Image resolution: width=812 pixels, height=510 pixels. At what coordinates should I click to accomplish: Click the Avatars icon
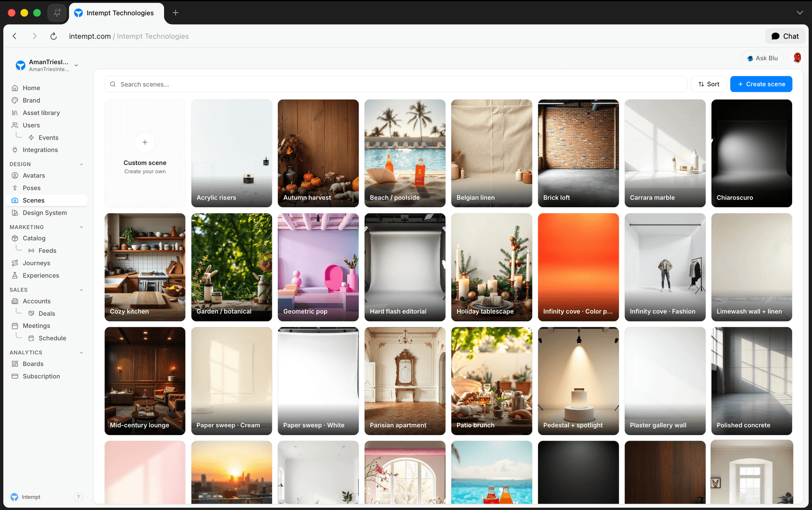click(x=15, y=175)
